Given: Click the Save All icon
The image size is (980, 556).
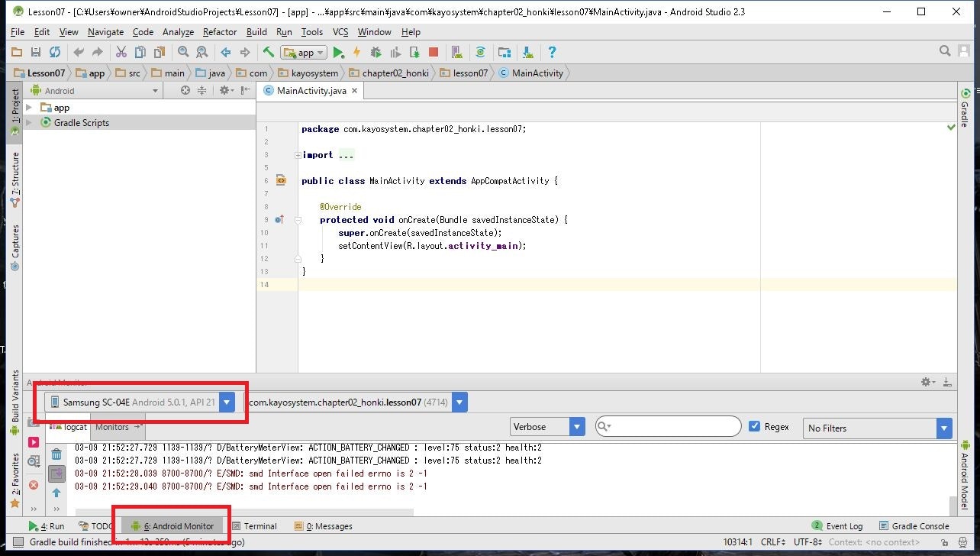Looking at the screenshot, I should click(35, 52).
